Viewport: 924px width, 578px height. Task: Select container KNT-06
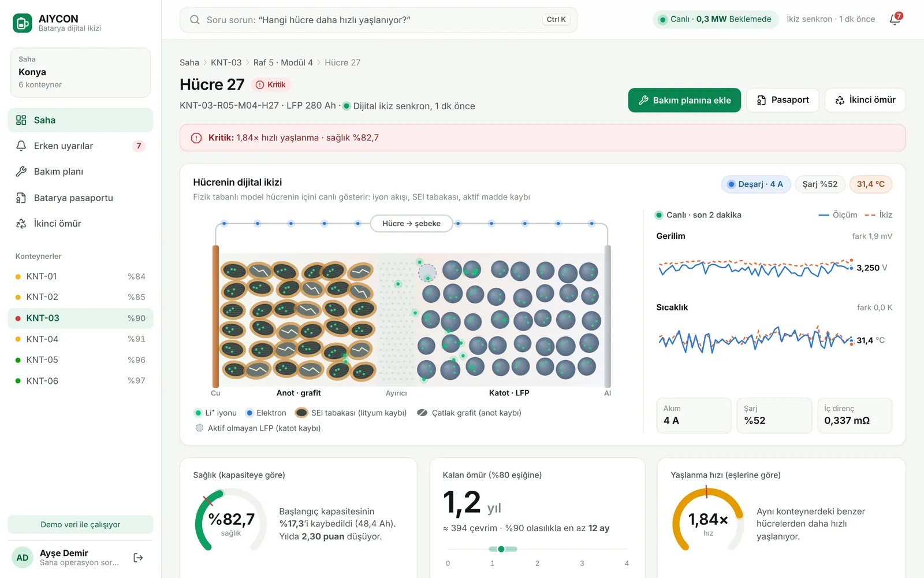coord(80,381)
